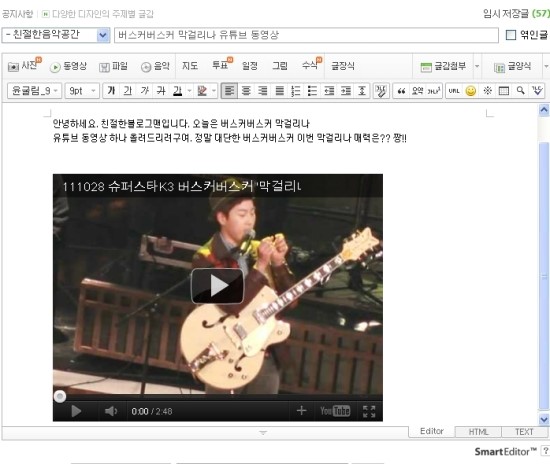Click the large center play button on video

217,286
